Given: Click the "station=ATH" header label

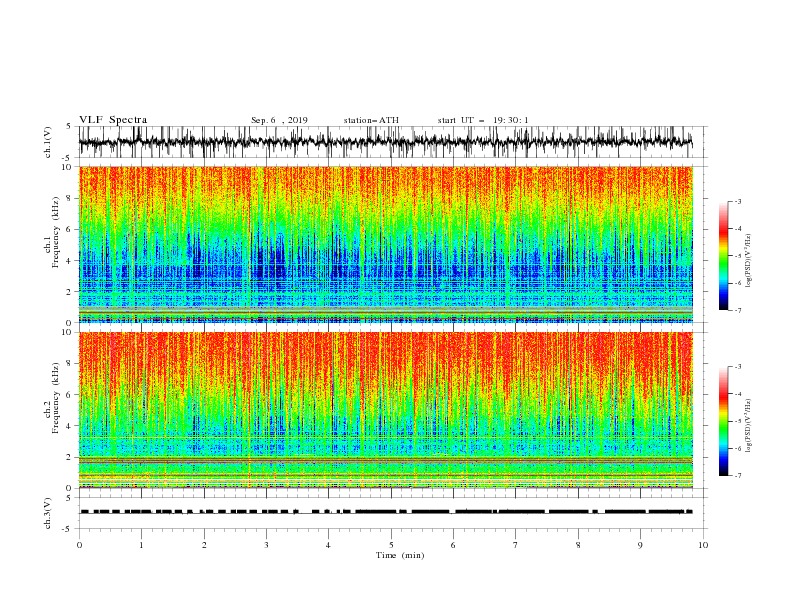Looking at the screenshot, I should tap(371, 120).
